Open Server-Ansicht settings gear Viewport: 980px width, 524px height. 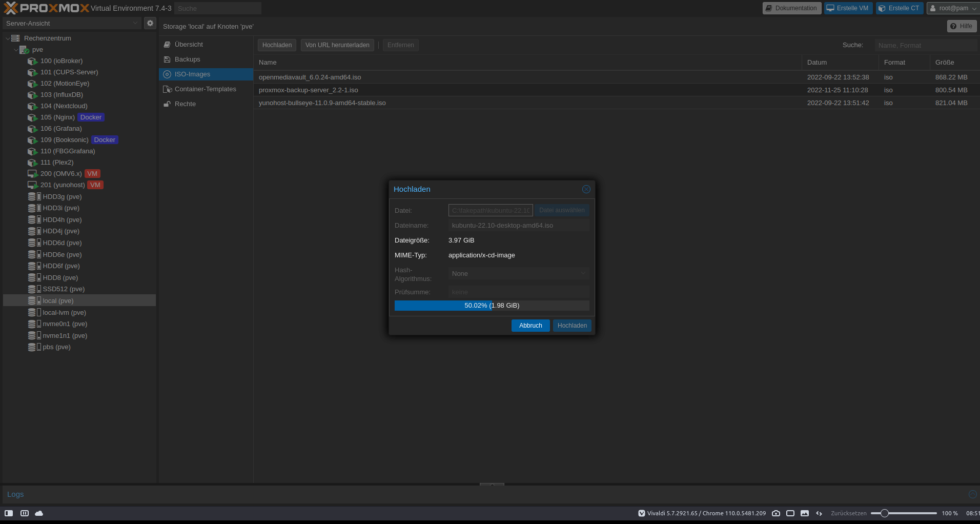tap(150, 23)
